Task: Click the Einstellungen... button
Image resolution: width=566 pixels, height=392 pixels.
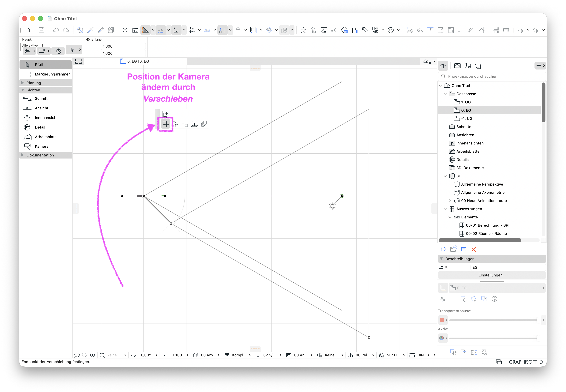Action: (492, 275)
